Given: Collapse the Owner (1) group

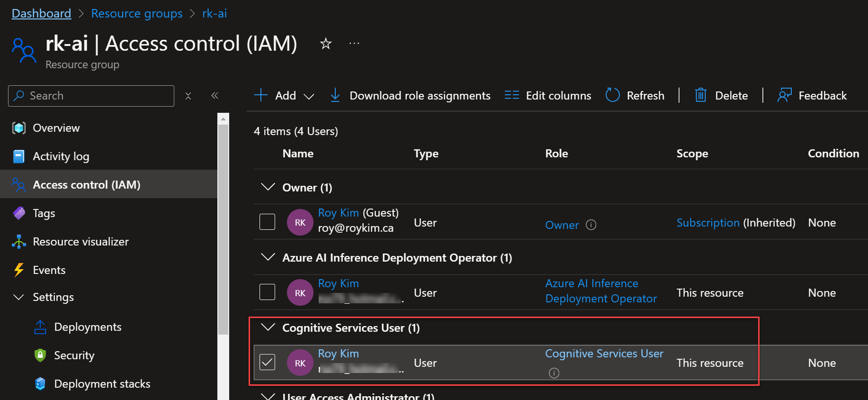Looking at the screenshot, I should [268, 187].
